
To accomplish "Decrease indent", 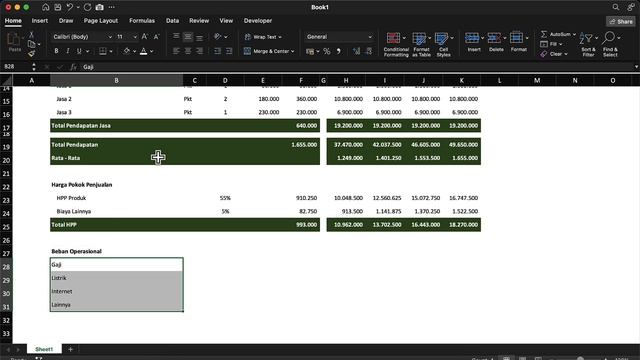I will pyautogui.click(x=217, y=51).
